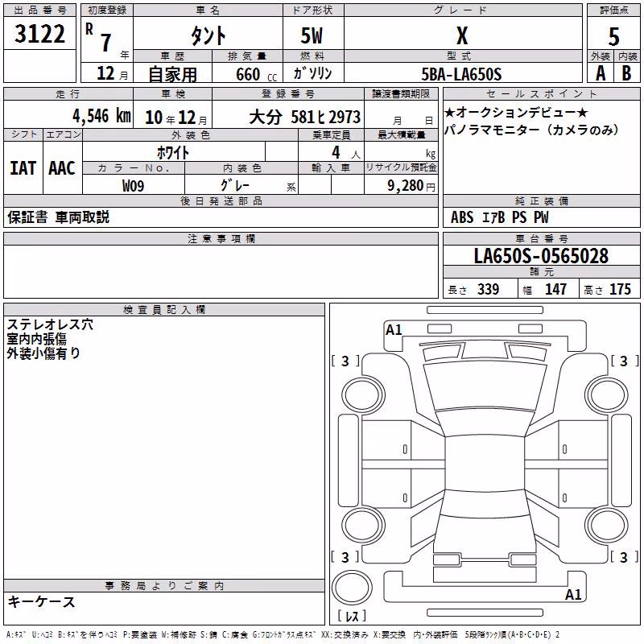Click mileage value 4,546 km
Screen dimensions: 644x644
(102, 116)
